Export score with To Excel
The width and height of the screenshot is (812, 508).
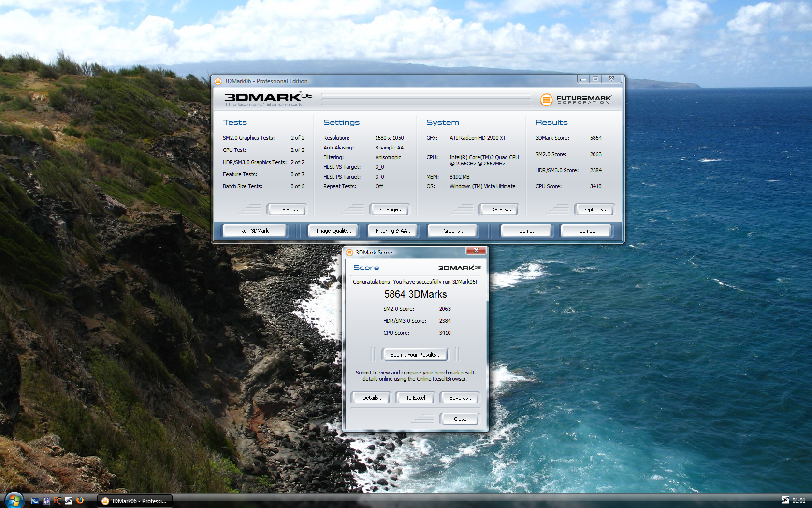(x=415, y=398)
